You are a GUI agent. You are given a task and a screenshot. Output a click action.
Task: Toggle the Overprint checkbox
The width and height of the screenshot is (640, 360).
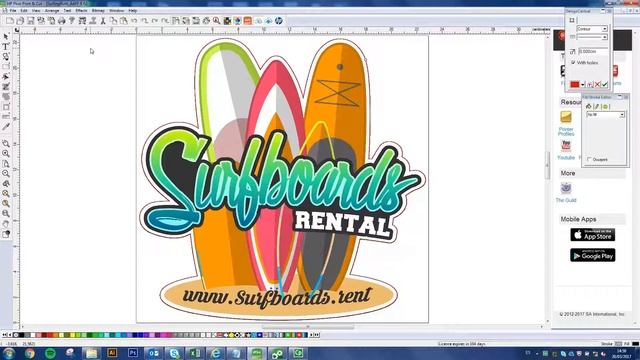(x=589, y=159)
